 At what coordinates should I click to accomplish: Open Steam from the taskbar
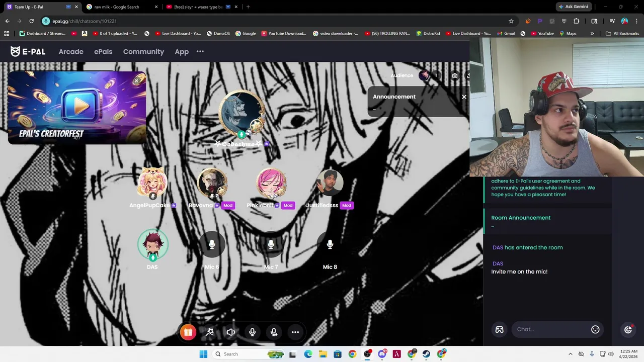coord(427,354)
